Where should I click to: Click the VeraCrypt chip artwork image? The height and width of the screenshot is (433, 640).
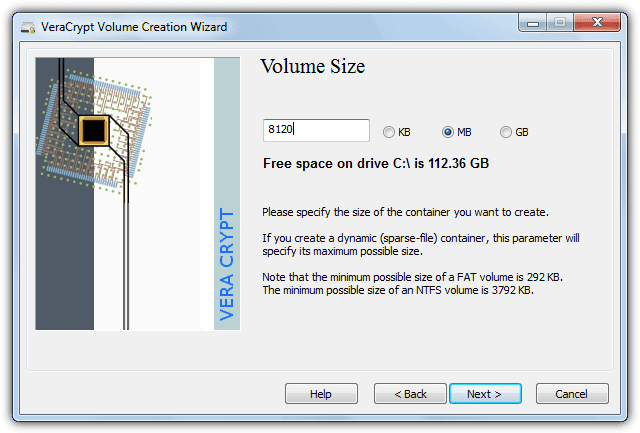[x=138, y=193]
